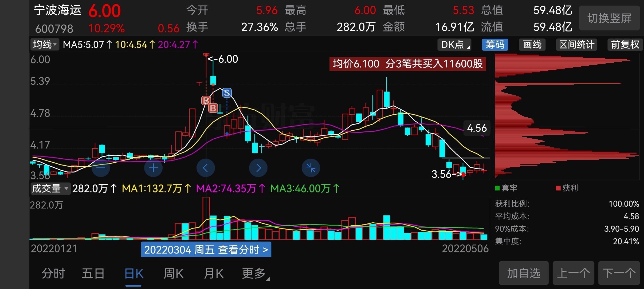Expand the DK点 options menu
The width and height of the screenshot is (644, 289).
click(x=454, y=45)
